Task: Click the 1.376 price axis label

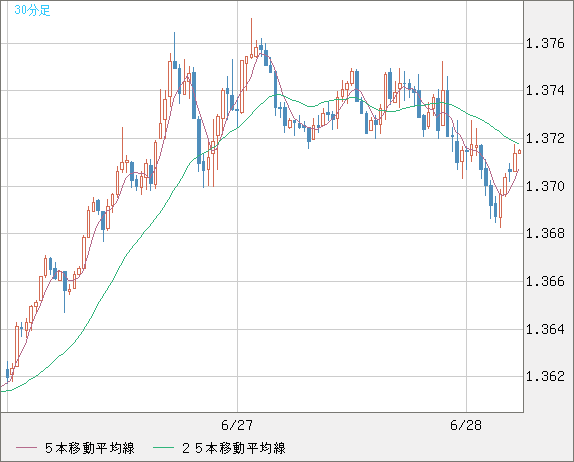Action: 545,44
